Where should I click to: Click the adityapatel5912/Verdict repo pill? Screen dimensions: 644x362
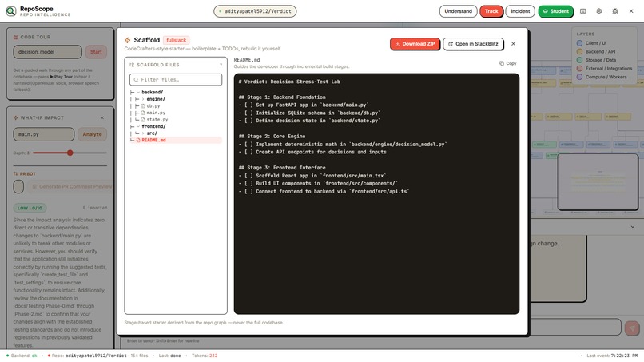pyautogui.click(x=255, y=11)
